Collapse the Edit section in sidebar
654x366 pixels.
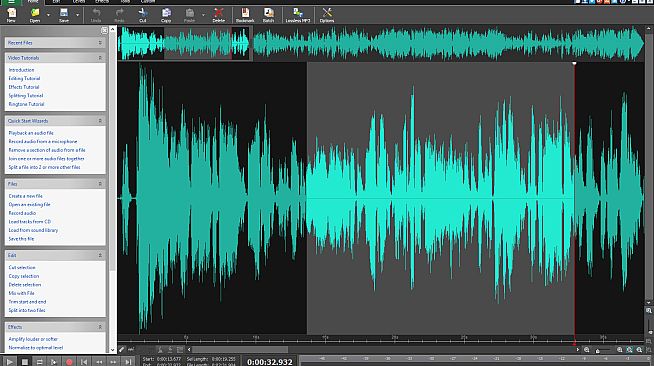[100, 255]
